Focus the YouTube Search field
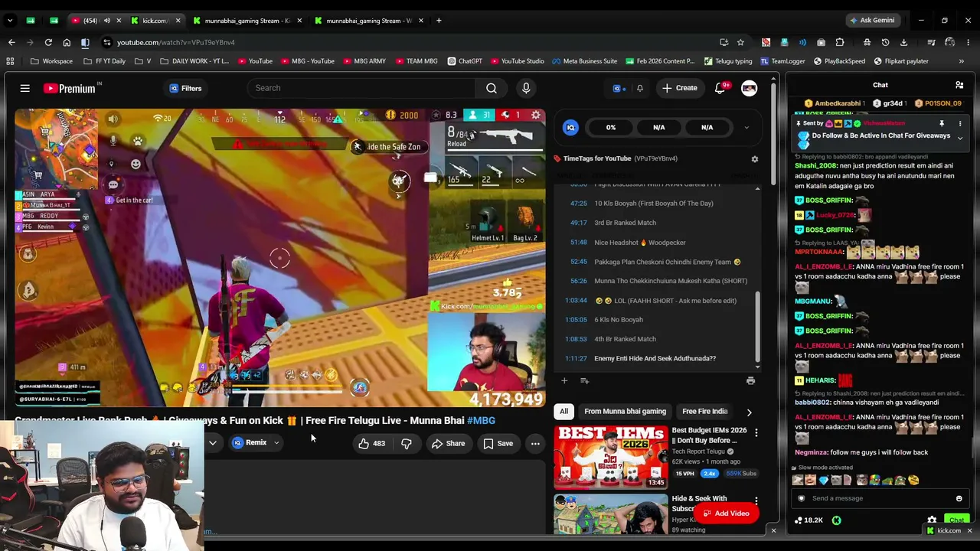980x551 pixels. tap(361, 88)
